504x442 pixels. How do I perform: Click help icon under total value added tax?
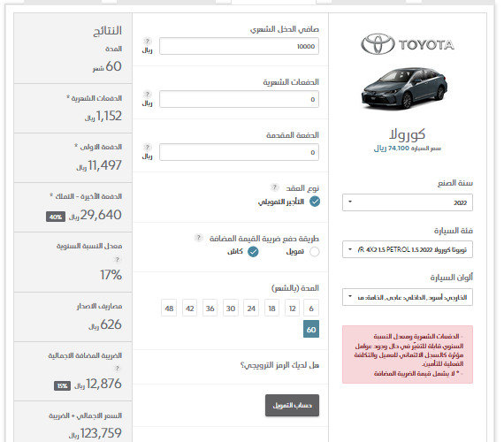click(x=118, y=368)
